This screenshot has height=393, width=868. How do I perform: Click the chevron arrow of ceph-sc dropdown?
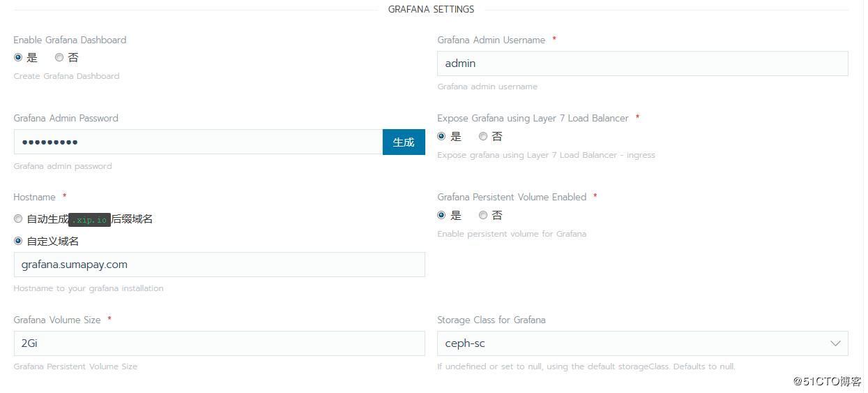tap(835, 343)
